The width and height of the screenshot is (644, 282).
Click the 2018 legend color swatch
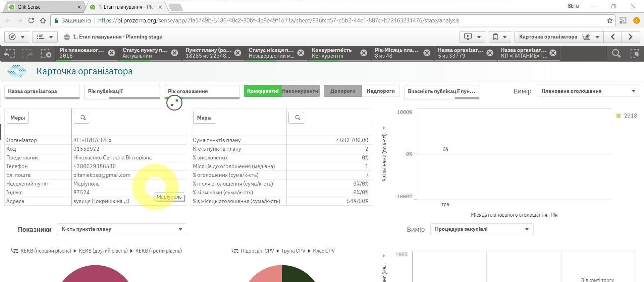619,116
